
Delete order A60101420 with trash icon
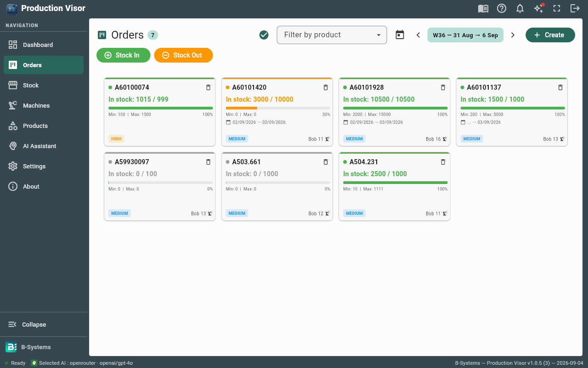pyautogui.click(x=326, y=87)
